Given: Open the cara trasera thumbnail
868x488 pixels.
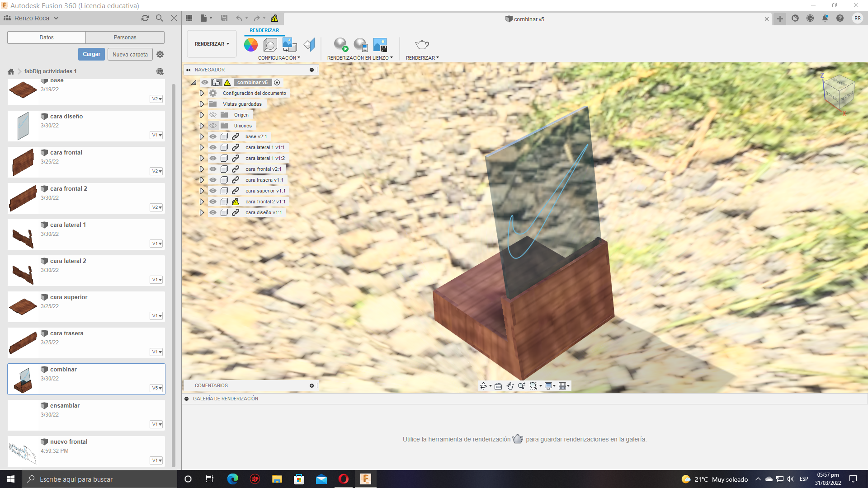Looking at the screenshot, I should click(x=23, y=343).
